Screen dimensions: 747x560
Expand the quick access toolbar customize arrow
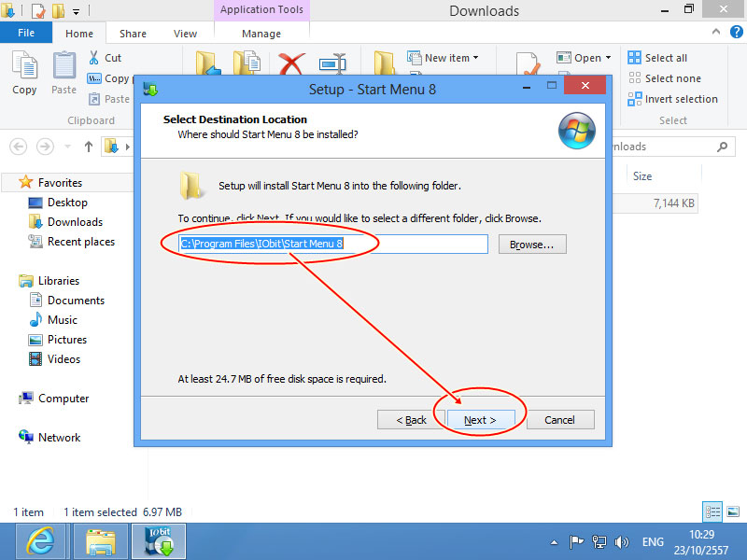pyautogui.click(x=77, y=11)
